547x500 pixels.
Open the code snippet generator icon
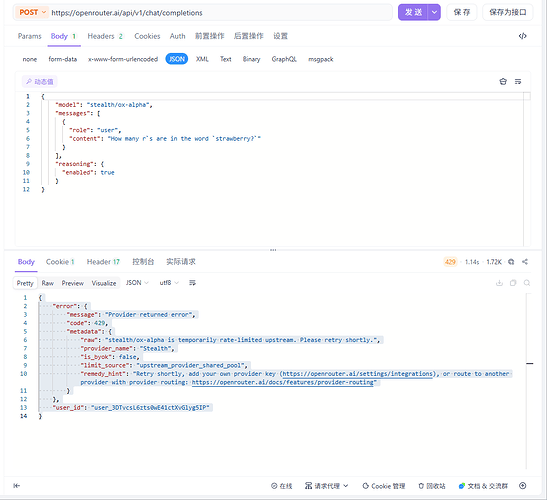click(522, 36)
